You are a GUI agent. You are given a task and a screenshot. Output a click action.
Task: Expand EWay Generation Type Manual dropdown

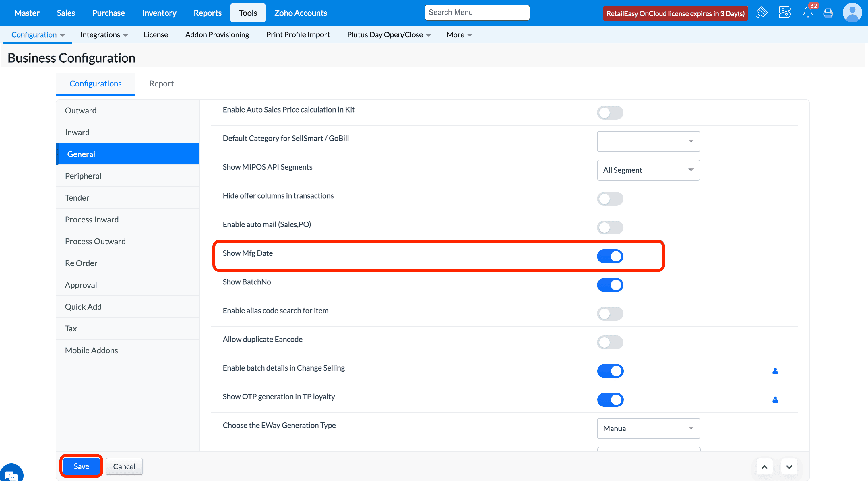(x=648, y=428)
